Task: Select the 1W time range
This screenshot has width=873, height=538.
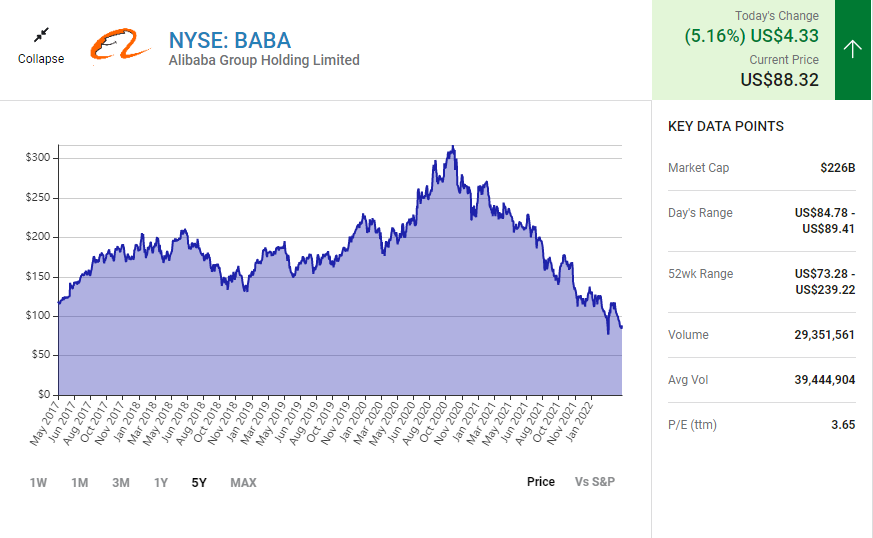Action: [38, 483]
